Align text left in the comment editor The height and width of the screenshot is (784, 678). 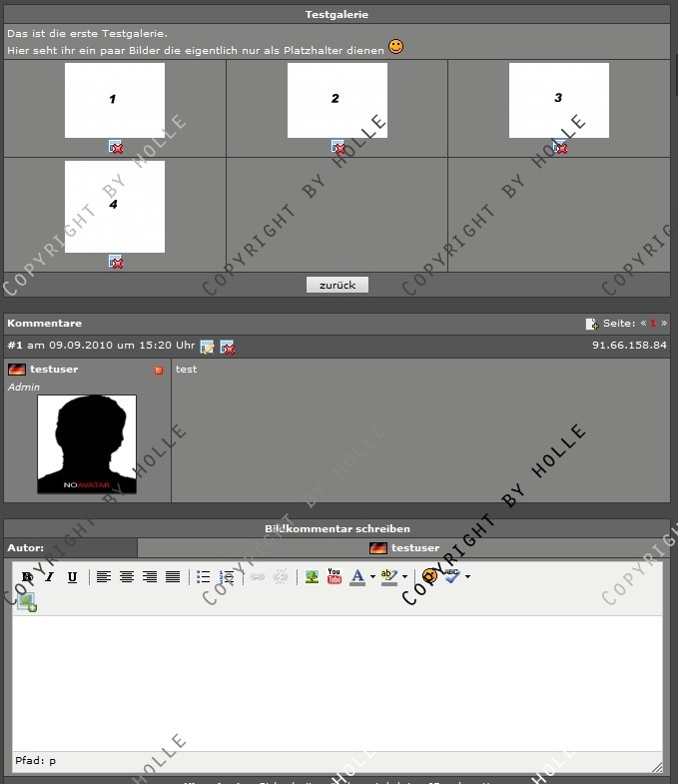[103, 577]
